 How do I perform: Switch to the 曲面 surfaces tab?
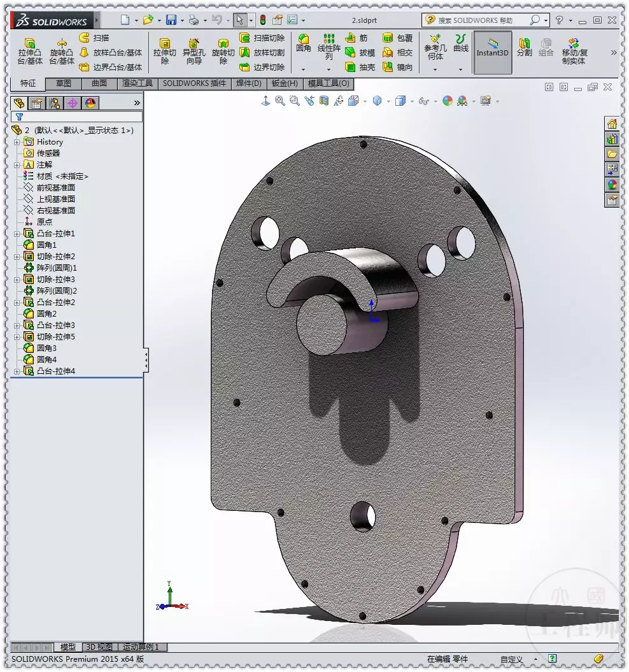point(99,83)
